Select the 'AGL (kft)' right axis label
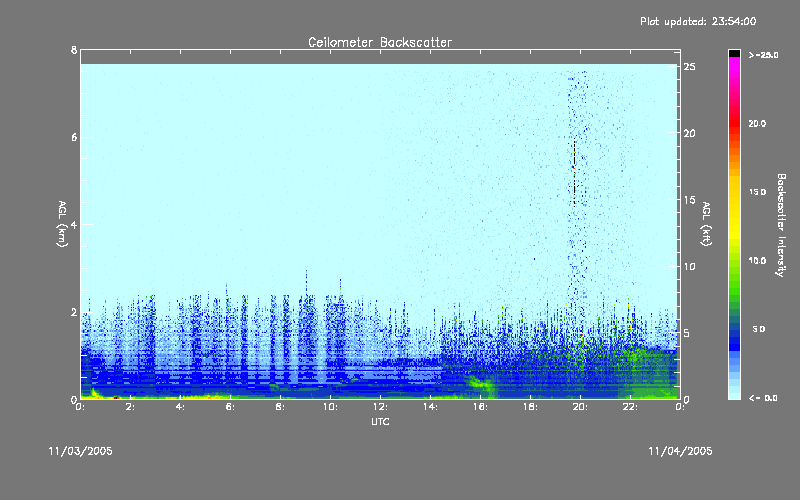The image size is (800, 500). [x=707, y=224]
